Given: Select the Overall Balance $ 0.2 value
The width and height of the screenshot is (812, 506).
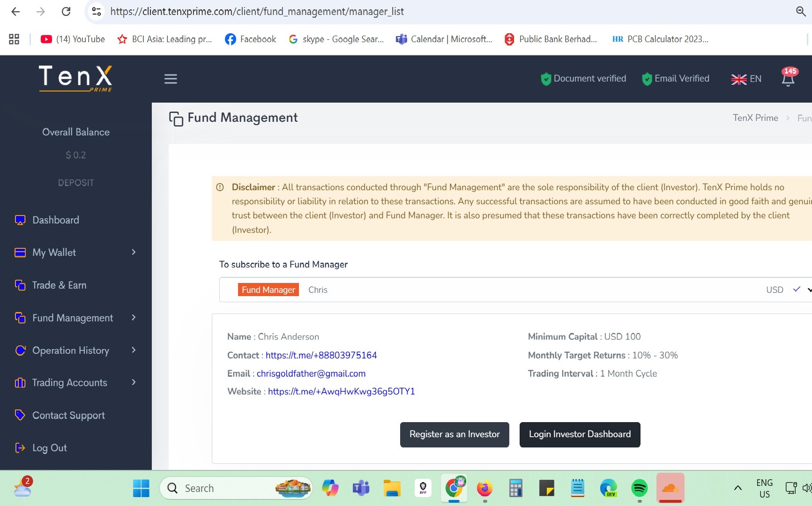Looking at the screenshot, I should 76,155.
